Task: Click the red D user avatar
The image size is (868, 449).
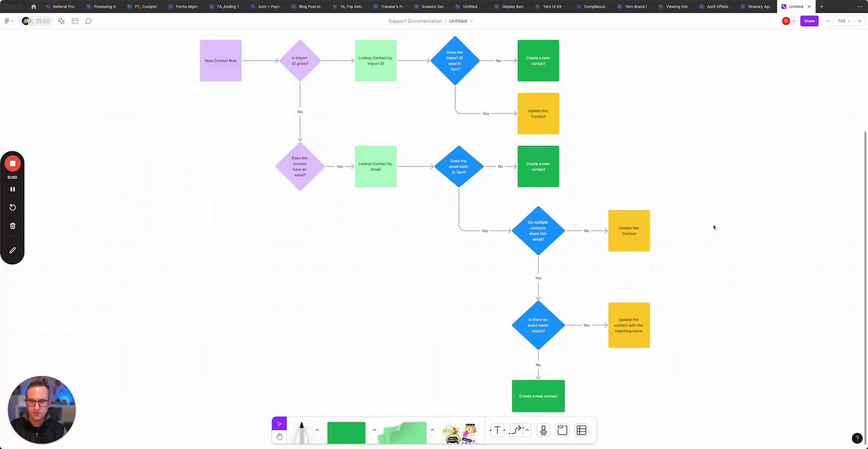Action: (786, 21)
